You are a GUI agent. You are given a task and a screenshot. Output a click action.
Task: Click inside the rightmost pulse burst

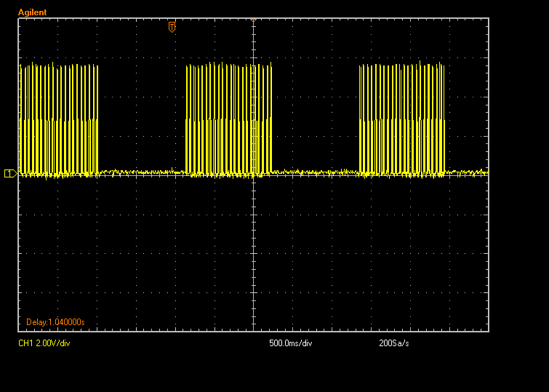coord(402,119)
